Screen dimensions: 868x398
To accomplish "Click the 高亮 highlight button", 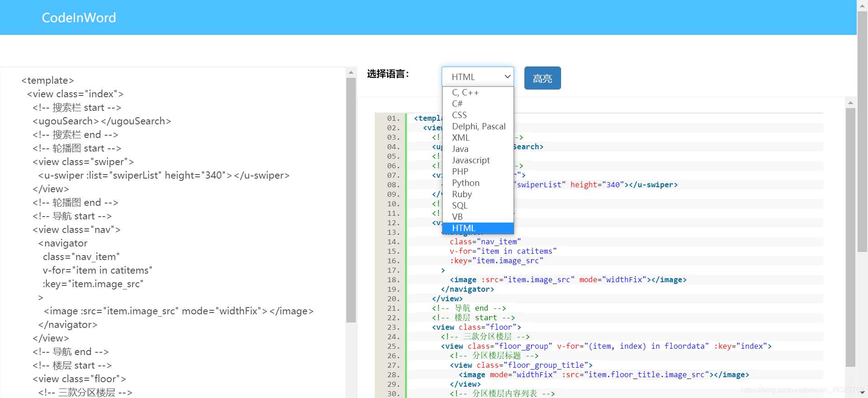I will pyautogui.click(x=542, y=78).
